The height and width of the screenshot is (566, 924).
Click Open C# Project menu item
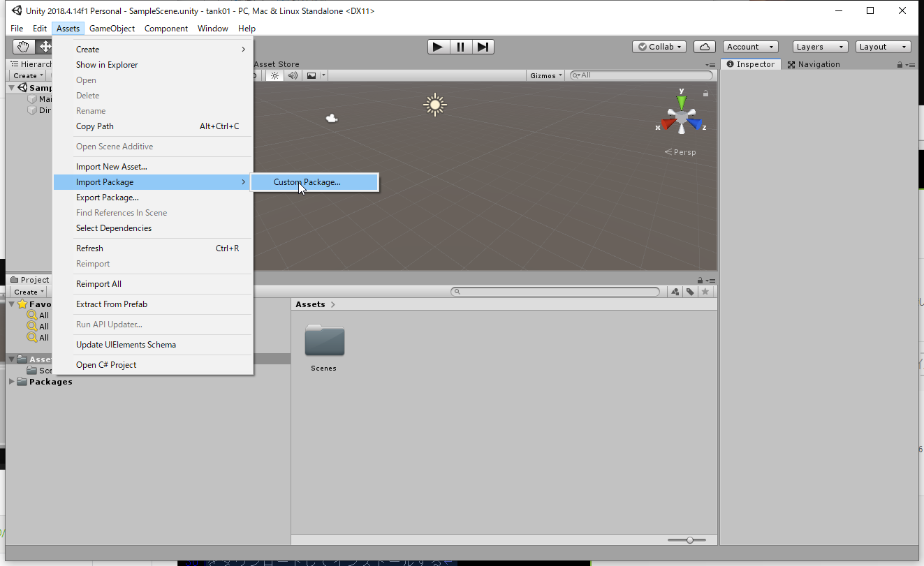[x=153, y=365]
